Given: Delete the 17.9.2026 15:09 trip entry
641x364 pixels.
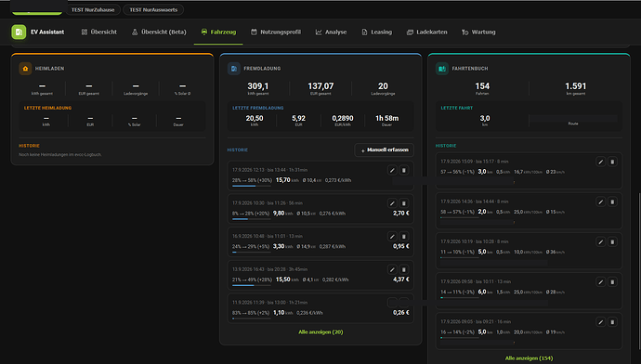Looking at the screenshot, I should [612, 162].
